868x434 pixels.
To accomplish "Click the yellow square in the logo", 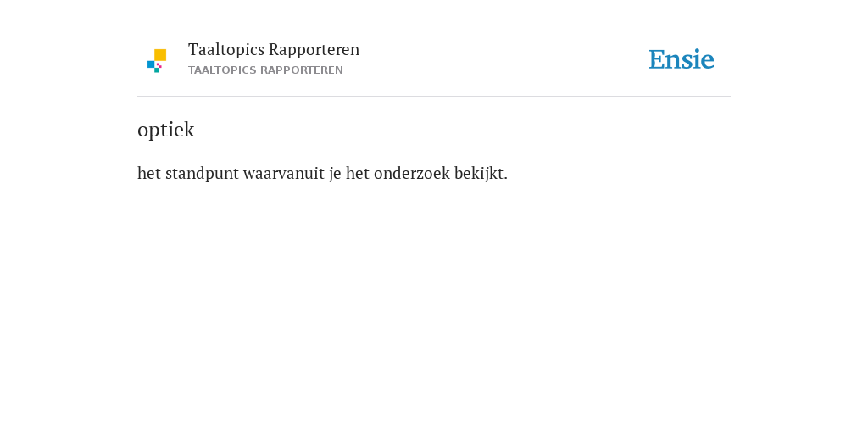I will (x=160, y=55).
